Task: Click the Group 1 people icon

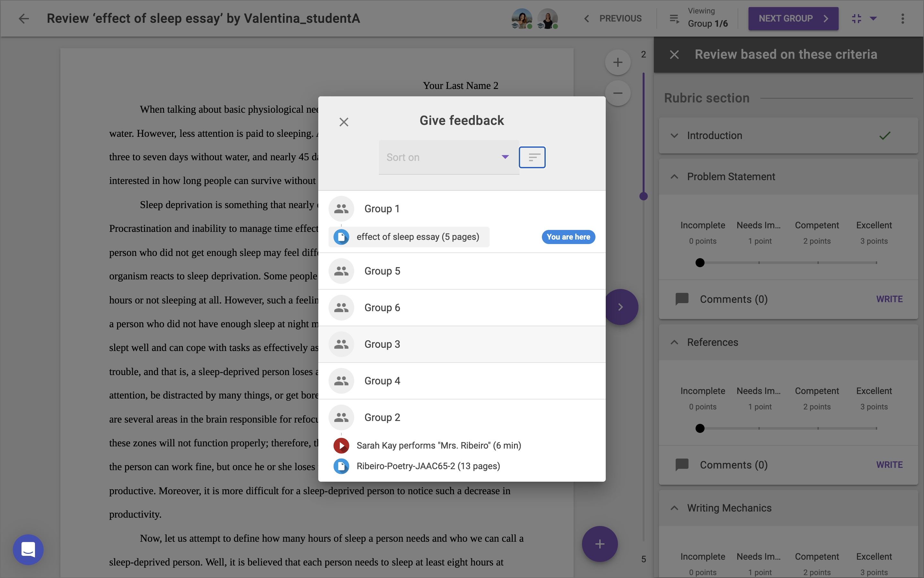Action: coord(341,209)
